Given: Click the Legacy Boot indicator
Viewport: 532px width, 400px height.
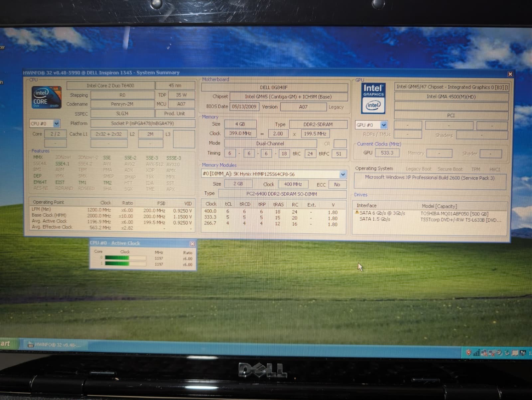Looking at the screenshot, I should (x=418, y=169).
